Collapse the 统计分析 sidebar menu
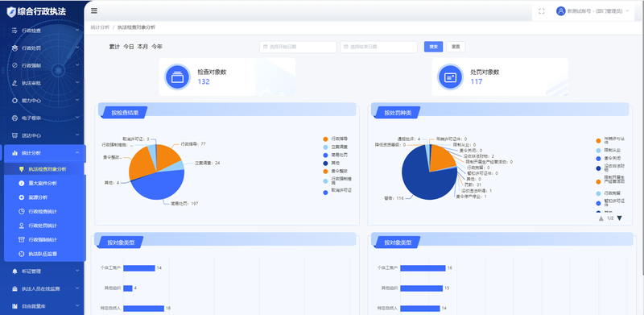The image size is (644, 315). pyautogui.click(x=43, y=153)
